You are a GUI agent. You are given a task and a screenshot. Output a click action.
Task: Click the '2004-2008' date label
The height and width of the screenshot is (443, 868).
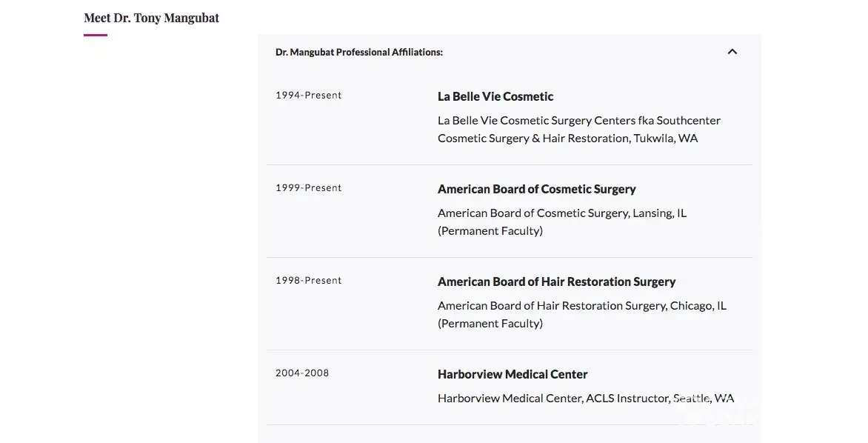[302, 373]
